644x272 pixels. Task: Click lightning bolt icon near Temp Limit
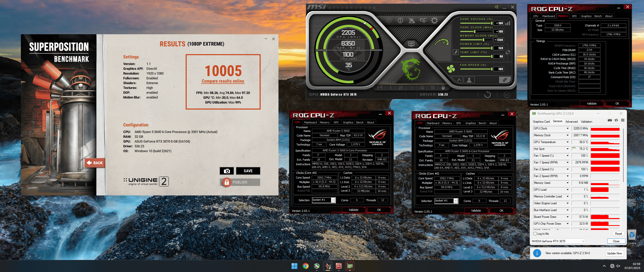point(456,52)
